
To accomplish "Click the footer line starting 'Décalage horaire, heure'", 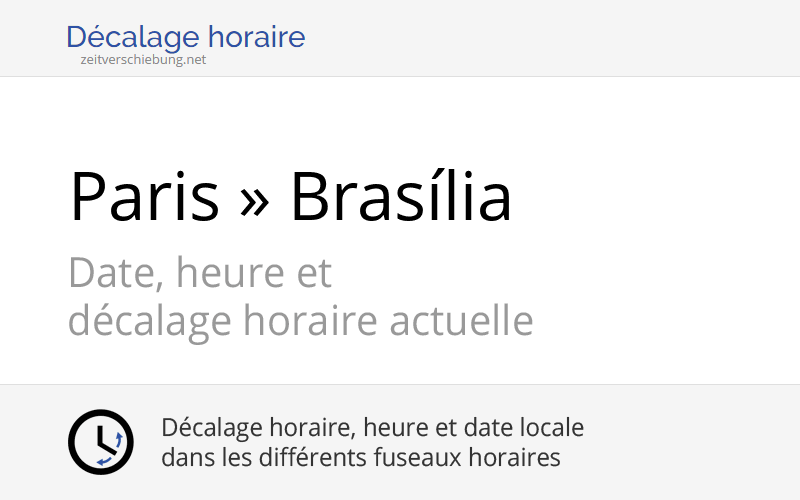I will 372,428.
